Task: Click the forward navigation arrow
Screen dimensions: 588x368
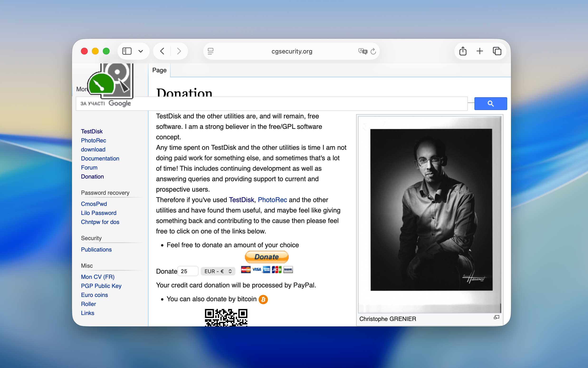Action: coord(179,51)
